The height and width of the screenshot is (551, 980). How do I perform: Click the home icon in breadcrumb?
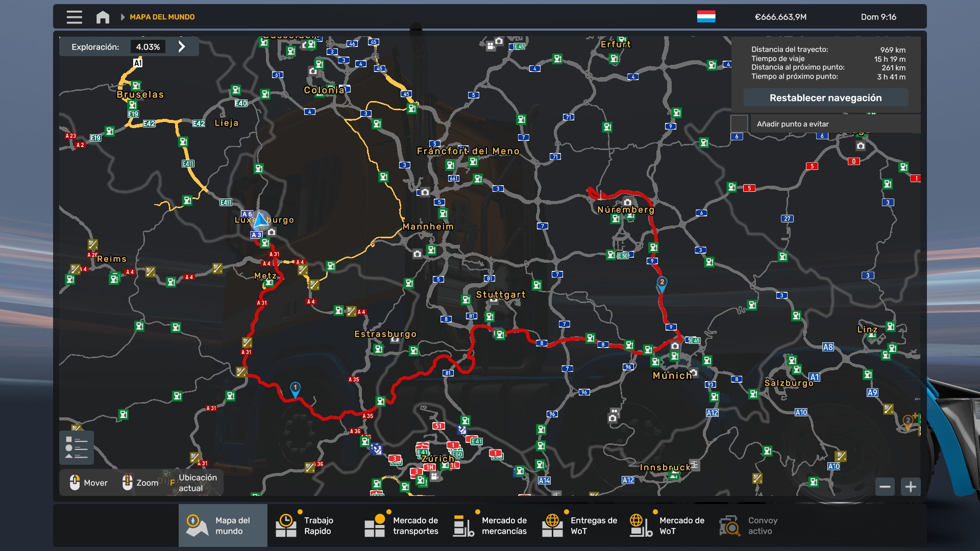click(x=103, y=17)
